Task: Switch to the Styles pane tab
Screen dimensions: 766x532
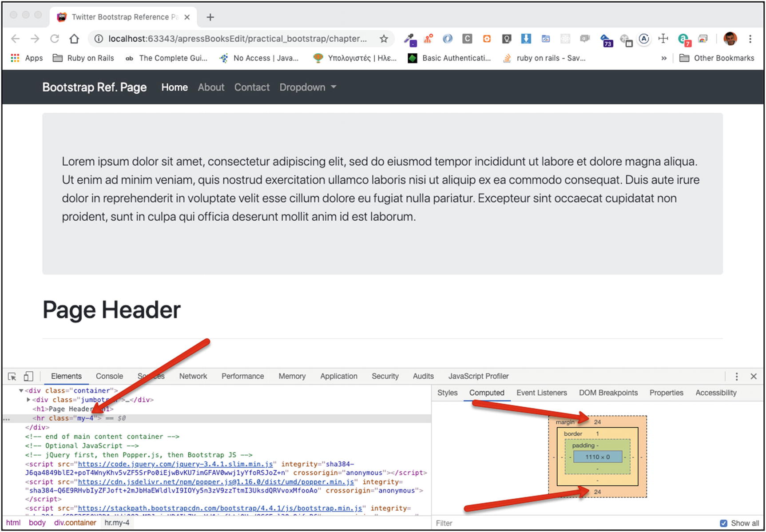Action: point(447,393)
